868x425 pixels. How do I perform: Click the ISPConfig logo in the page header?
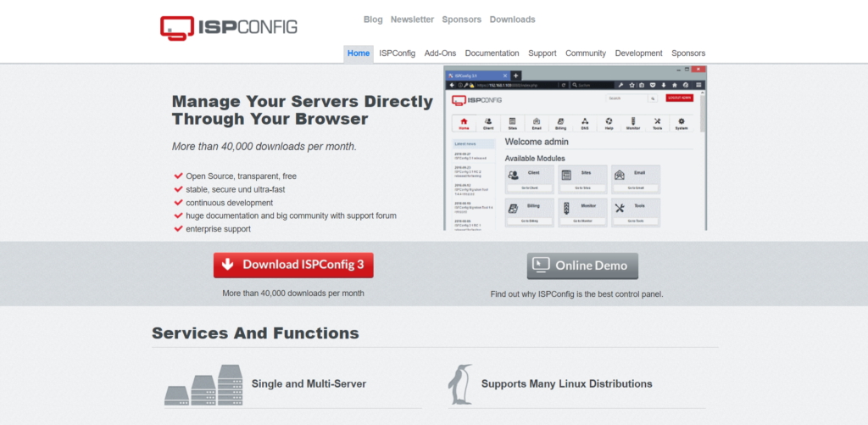(x=229, y=28)
